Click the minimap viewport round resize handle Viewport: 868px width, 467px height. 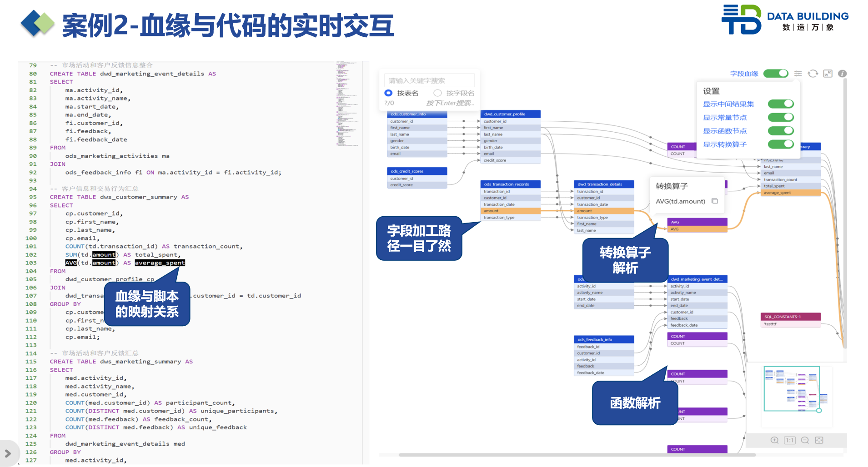819,411
